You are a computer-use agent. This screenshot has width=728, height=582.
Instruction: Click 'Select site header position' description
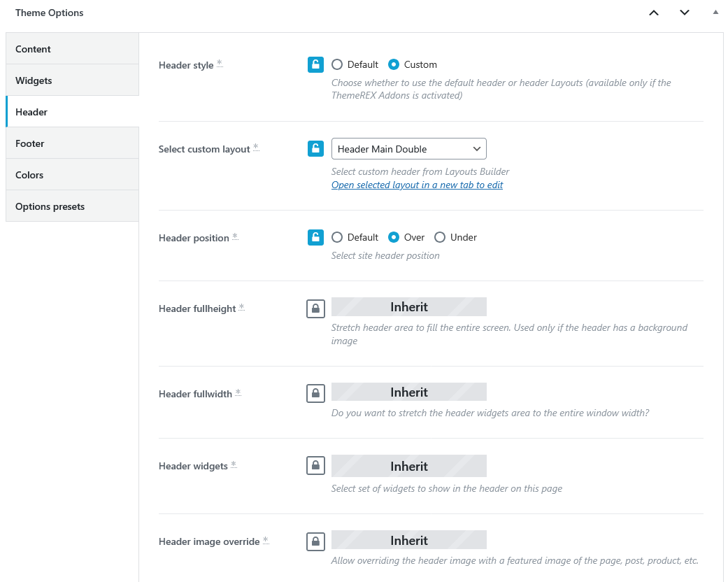tap(385, 255)
